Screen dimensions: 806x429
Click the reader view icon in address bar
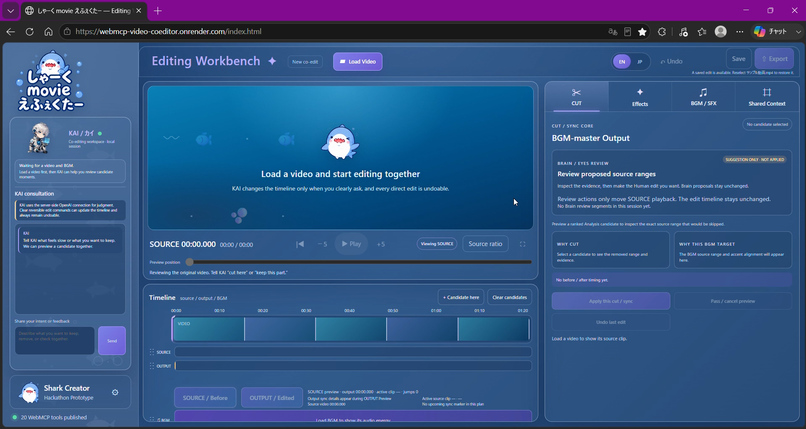[x=627, y=32]
